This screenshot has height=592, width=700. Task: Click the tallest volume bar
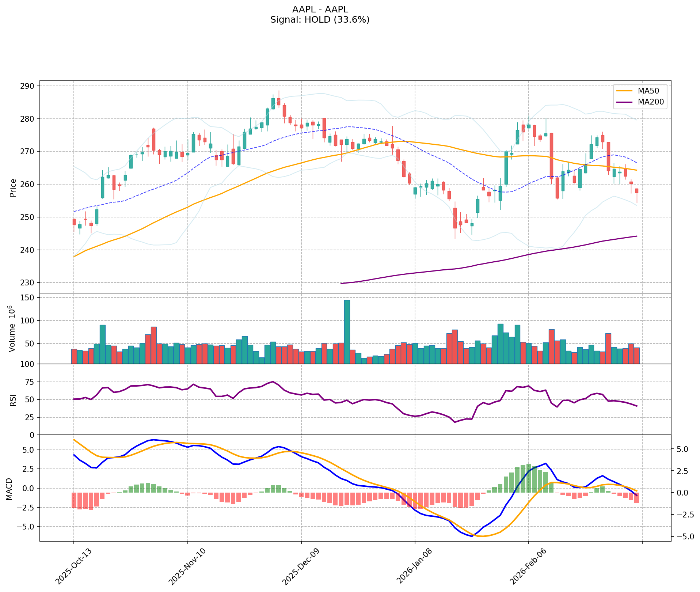[x=347, y=331]
